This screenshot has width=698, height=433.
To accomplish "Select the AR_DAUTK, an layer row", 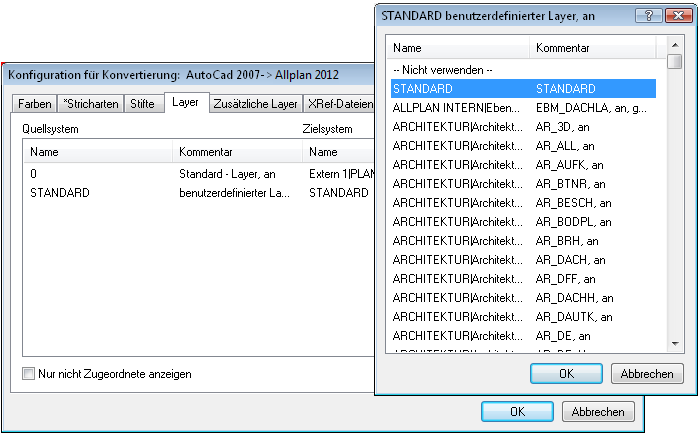I will (523, 317).
